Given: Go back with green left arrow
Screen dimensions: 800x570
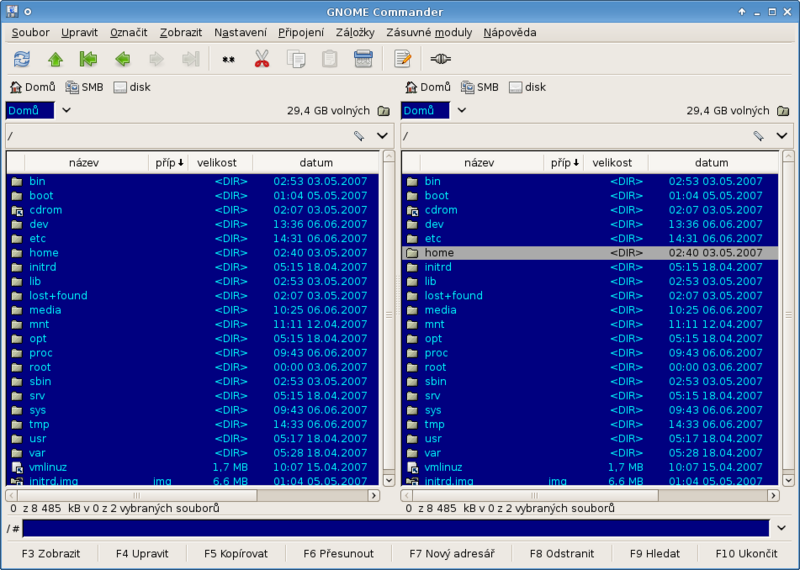Looking at the screenshot, I should [123, 59].
